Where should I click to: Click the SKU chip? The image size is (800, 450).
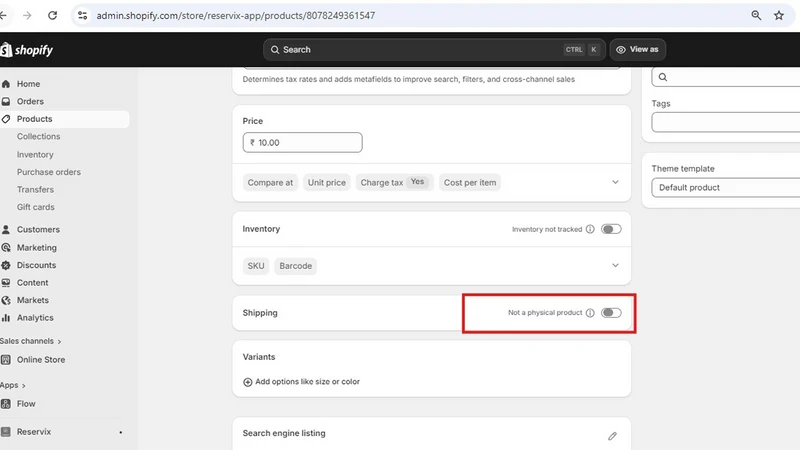pos(256,266)
